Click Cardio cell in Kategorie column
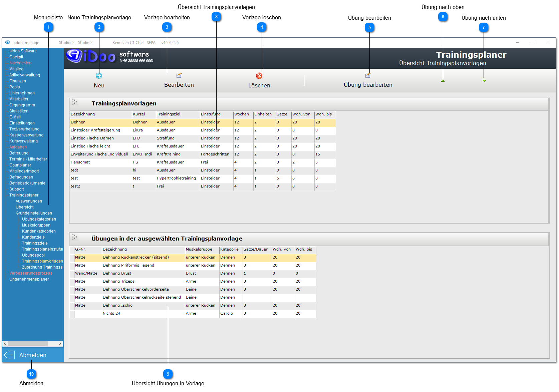The image size is (559, 392). click(231, 314)
